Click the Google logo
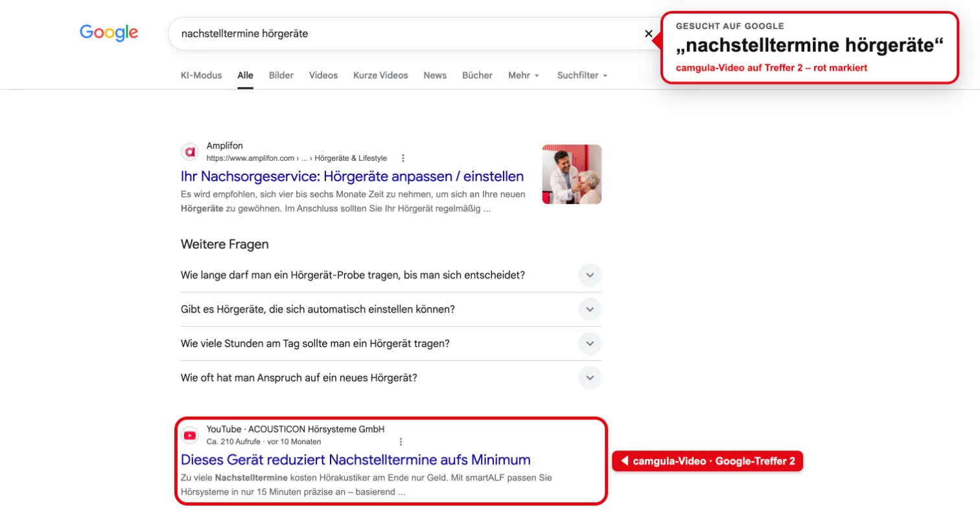 pyautogui.click(x=109, y=33)
